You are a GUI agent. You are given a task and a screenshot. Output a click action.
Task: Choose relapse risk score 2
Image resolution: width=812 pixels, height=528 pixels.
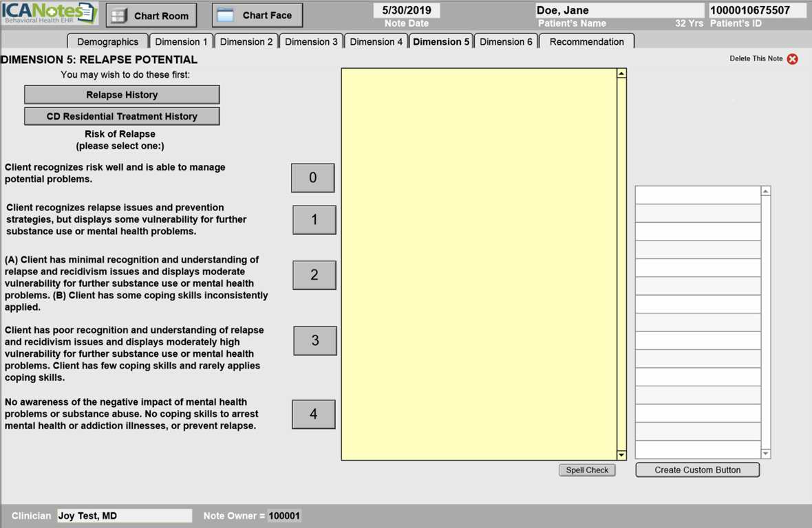(x=314, y=275)
